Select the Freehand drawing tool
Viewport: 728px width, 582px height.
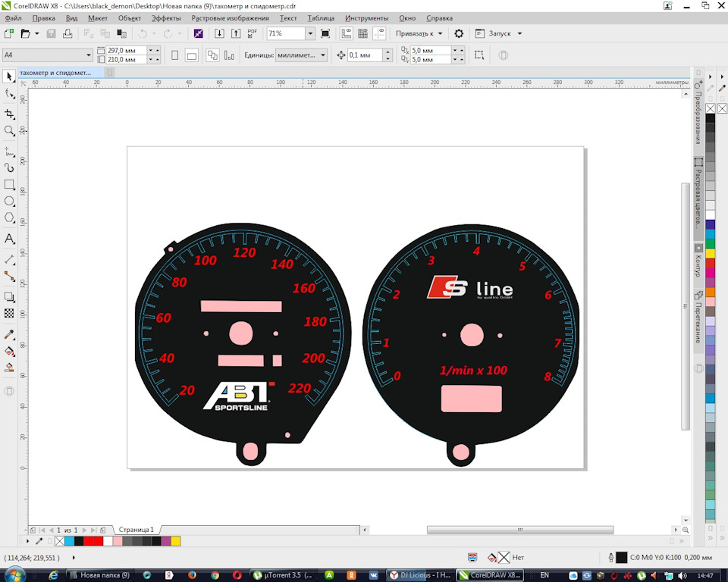click(9, 151)
